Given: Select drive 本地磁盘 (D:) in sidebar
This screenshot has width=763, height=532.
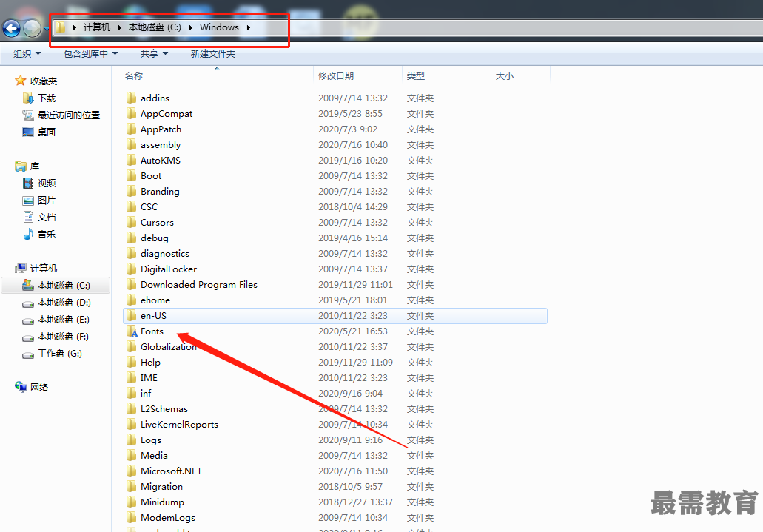Looking at the screenshot, I should click(64, 303).
